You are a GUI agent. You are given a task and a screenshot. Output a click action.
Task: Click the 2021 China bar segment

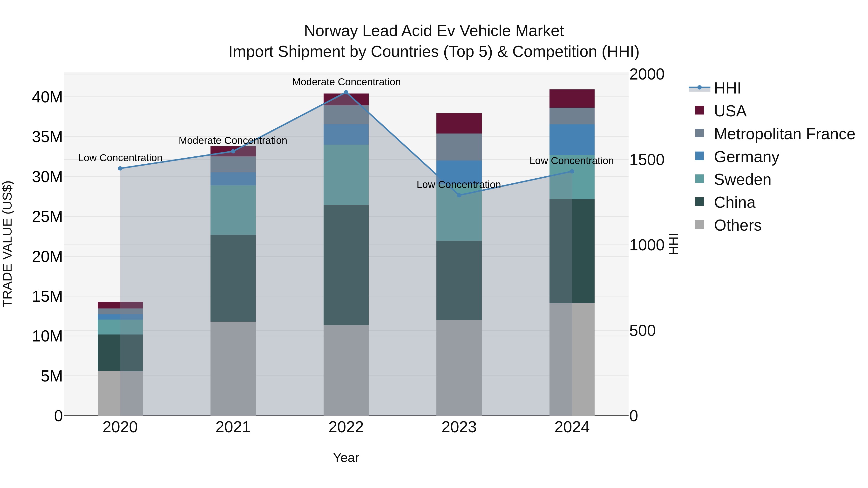pyautogui.click(x=233, y=278)
